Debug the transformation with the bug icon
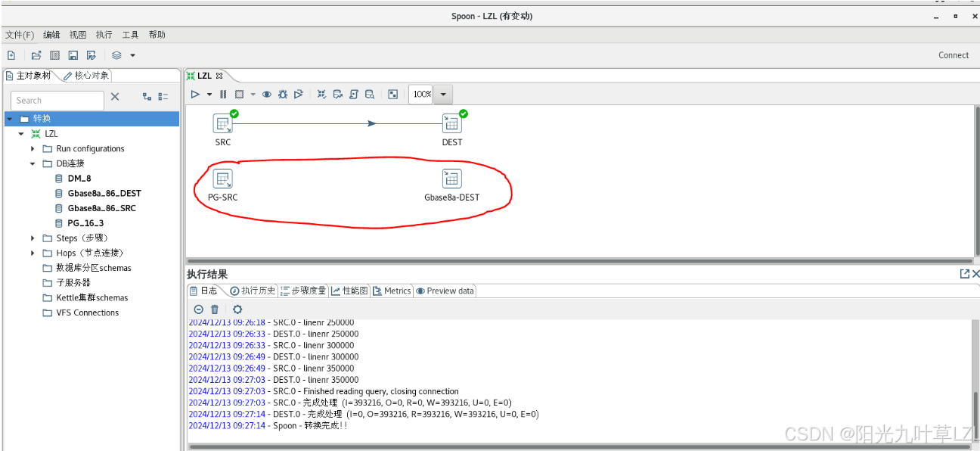Screen dimensions: 980x451 tap(283, 95)
